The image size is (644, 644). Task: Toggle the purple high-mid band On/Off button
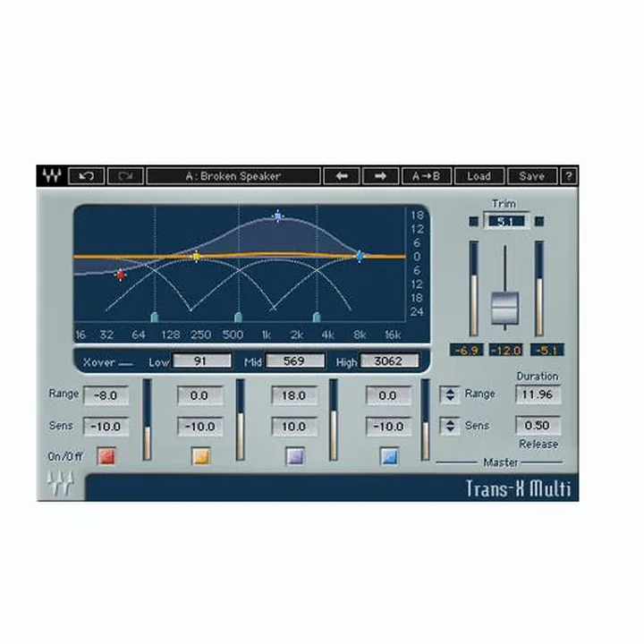click(295, 456)
